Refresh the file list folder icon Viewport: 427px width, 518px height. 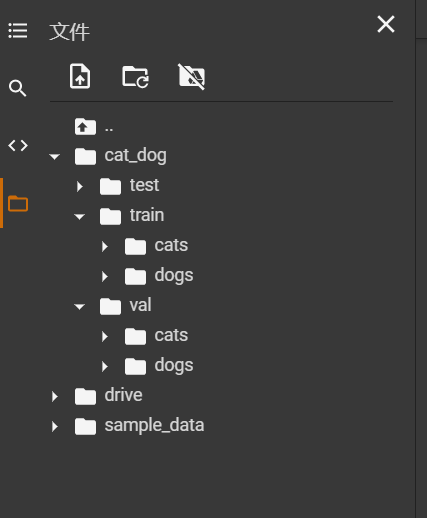(x=135, y=77)
